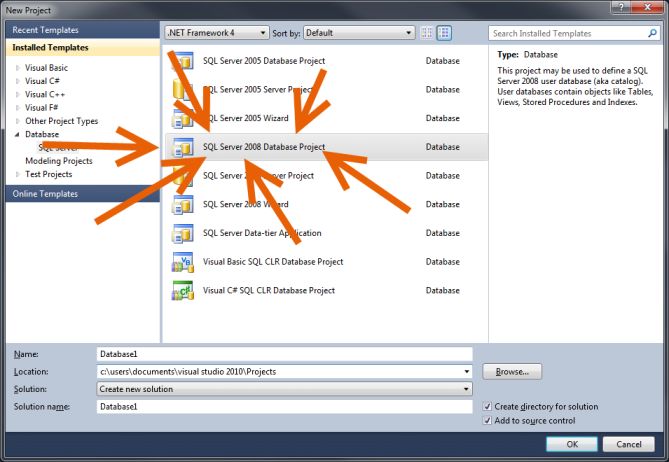Click the search magnifier icon
Screen dimensions: 669x462
point(652,33)
